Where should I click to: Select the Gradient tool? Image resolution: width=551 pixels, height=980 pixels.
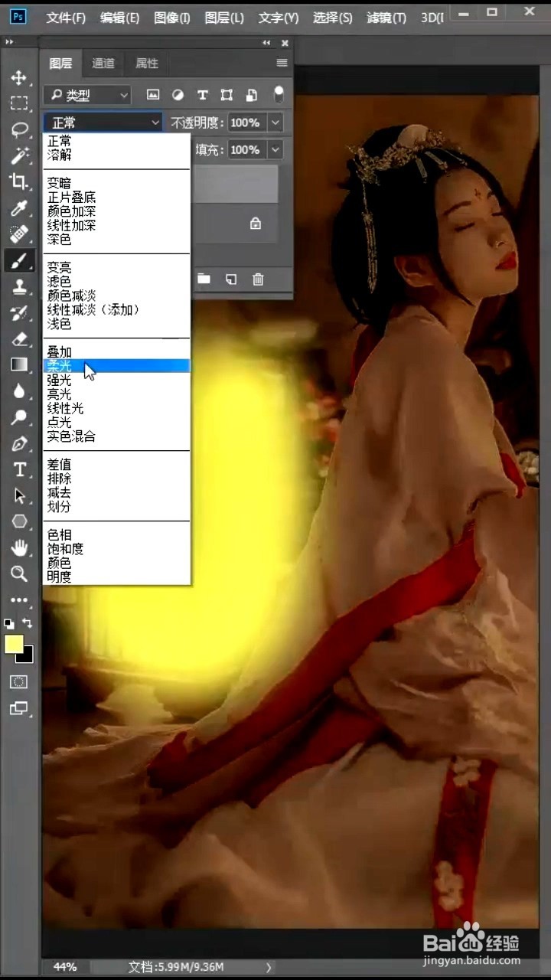pyautogui.click(x=19, y=364)
